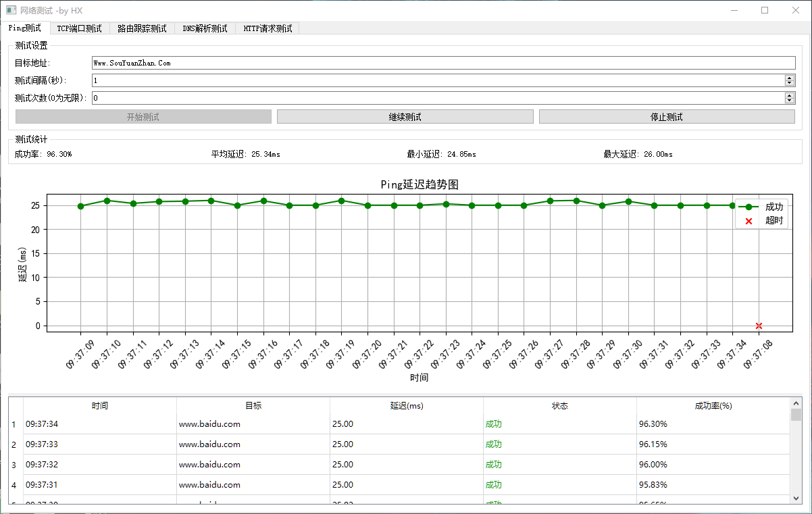Viewport: 812px width, 514px height.
Task: Open the 路由跟踪测试 tab
Action: coord(142,28)
